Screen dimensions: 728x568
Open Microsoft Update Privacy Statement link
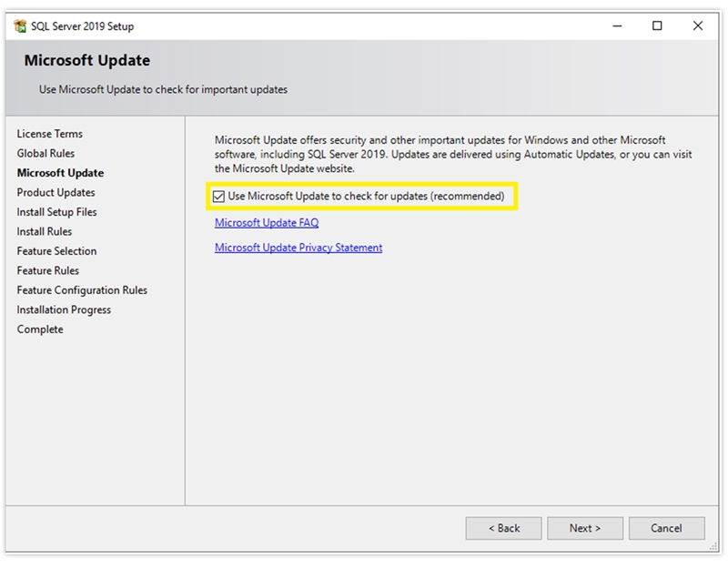[298, 248]
